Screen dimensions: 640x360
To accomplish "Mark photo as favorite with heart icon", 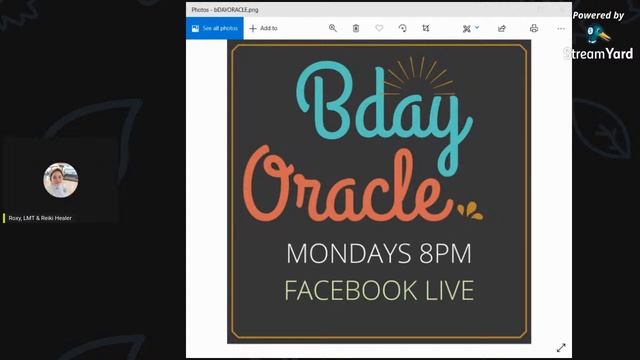I will [x=379, y=28].
